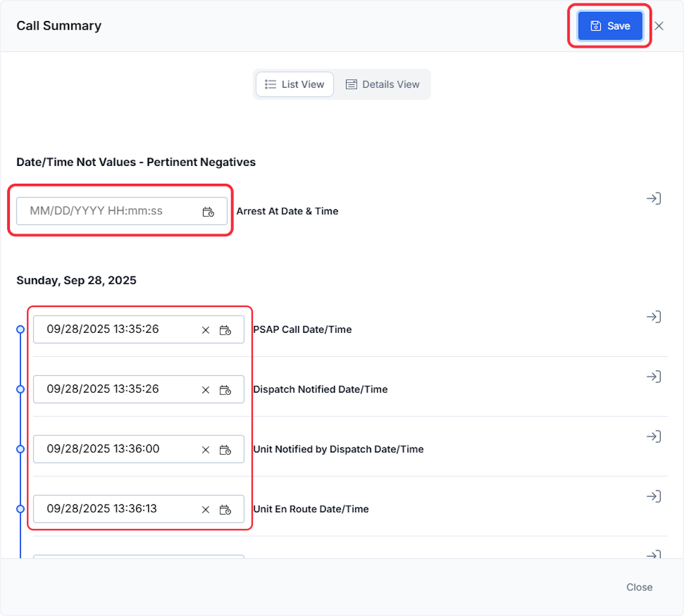Click the Close button at the bottom

pos(639,587)
